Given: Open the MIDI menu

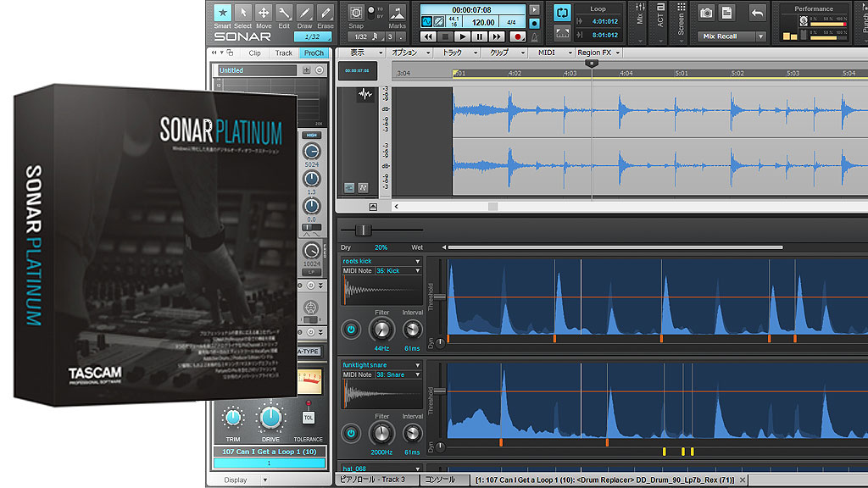Looking at the screenshot, I should [552, 53].
